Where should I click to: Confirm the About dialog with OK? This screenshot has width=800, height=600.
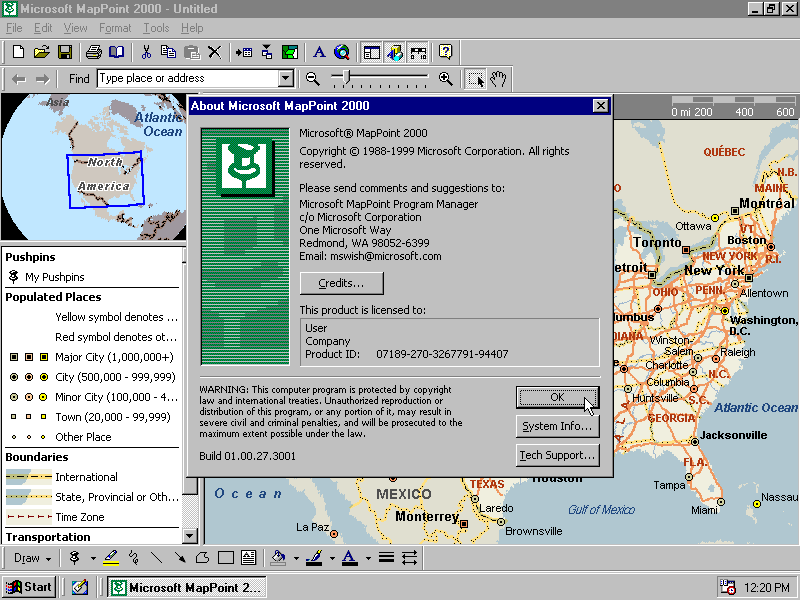tap(558, 397)
